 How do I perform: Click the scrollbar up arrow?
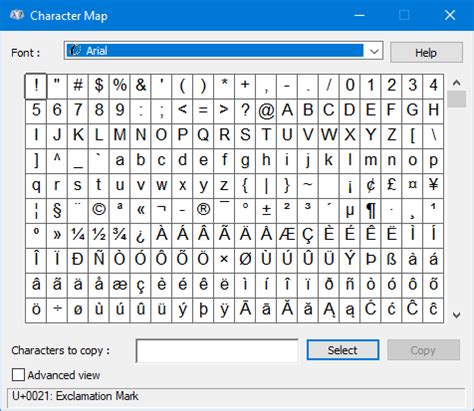coord(456,82)
